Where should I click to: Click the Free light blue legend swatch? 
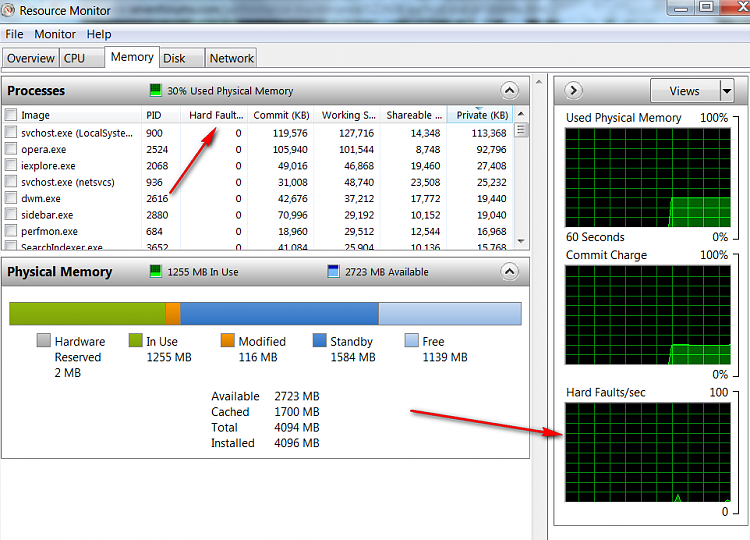pos(411,340)
